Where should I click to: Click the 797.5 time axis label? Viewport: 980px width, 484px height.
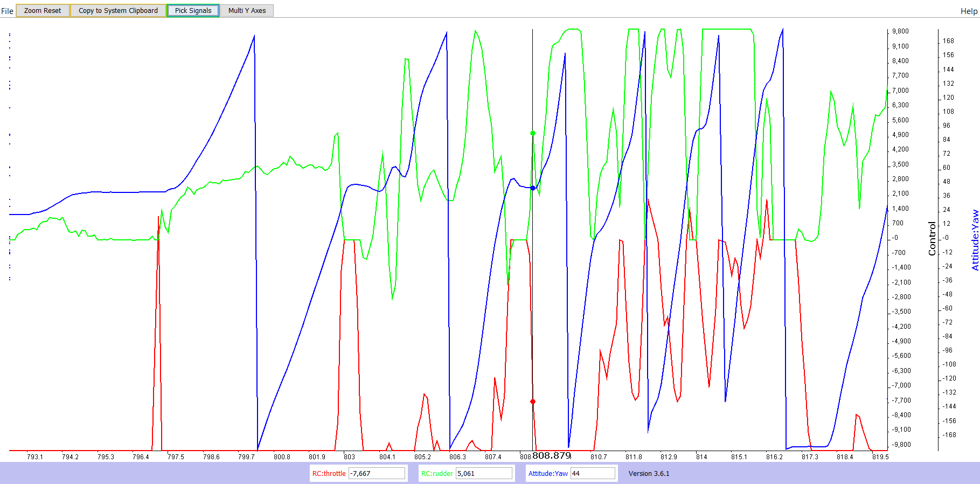tap(176, 457)
